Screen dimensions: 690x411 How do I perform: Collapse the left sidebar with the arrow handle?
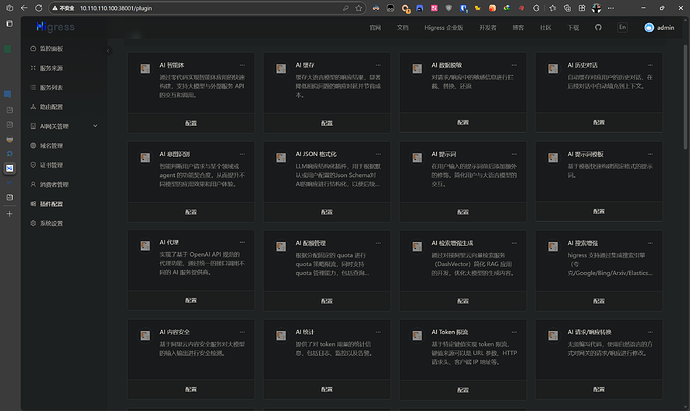(x=108, y=51)
